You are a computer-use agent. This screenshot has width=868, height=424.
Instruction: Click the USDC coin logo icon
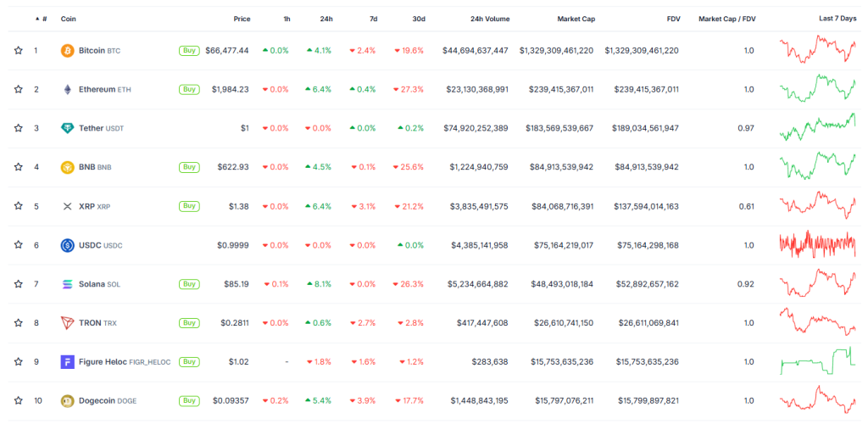tap(68, 245)
